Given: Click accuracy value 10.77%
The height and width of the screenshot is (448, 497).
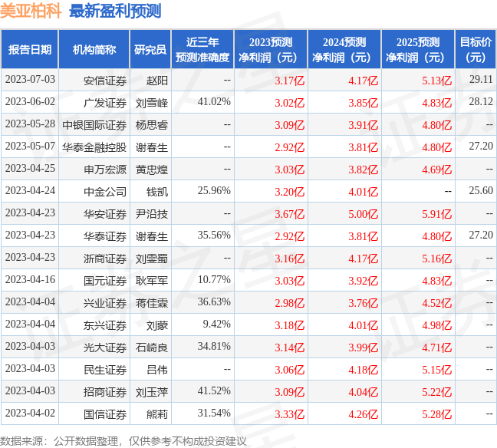Looking at the screenshot, I should click(214, 280).
